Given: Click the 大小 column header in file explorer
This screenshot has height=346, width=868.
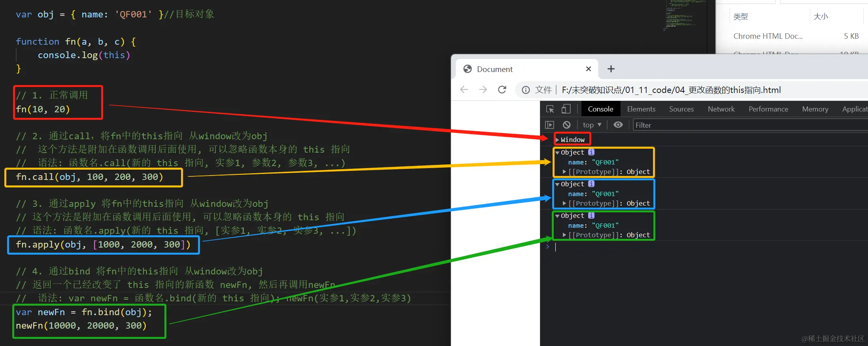Looking at the screenshot, I should click(x=821, y=16).
